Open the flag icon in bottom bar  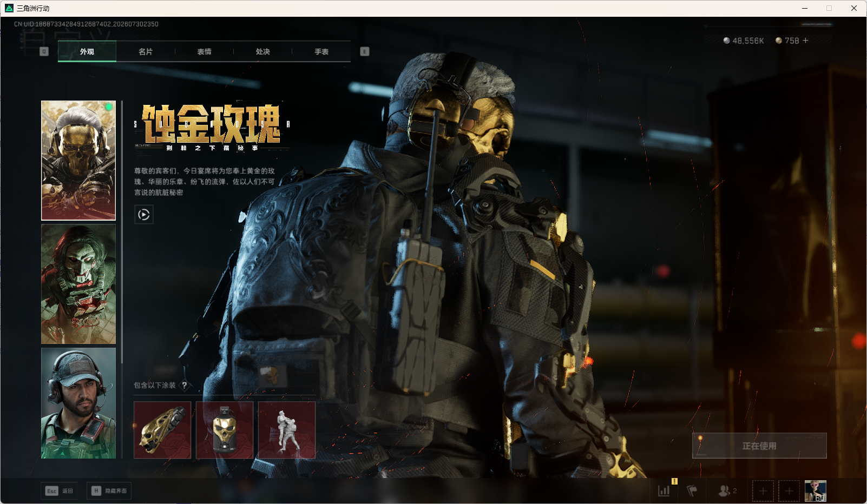tap(692, 490)
